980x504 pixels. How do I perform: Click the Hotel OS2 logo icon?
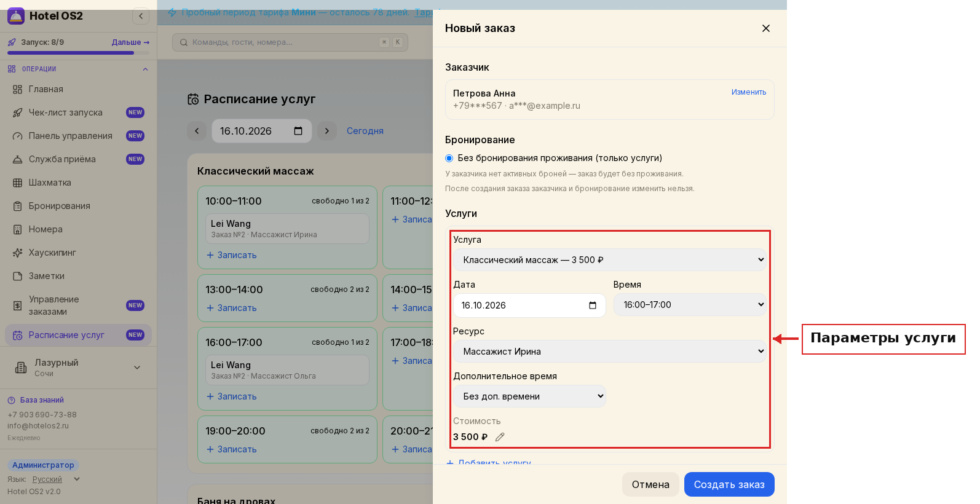pos(16,16)
